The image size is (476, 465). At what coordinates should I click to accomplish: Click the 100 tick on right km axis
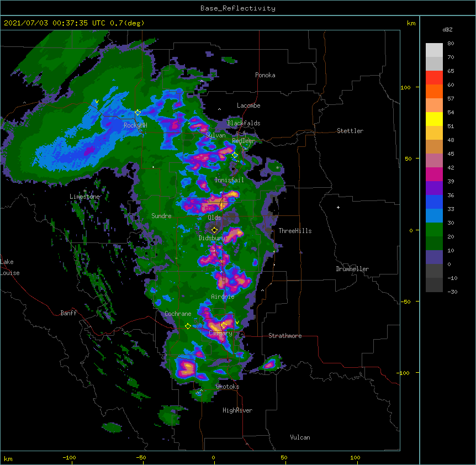[405, 87]
